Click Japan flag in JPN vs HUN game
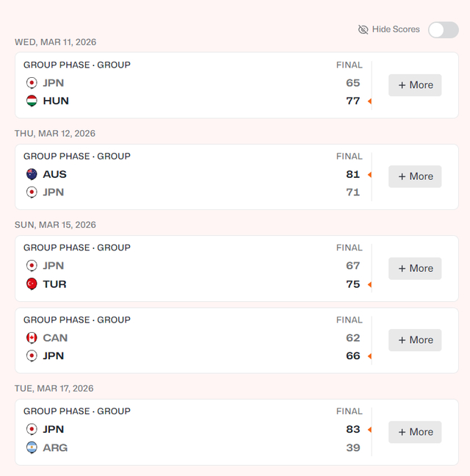The height and width of the screenshot is (476, 470). [x=32, y=83]
